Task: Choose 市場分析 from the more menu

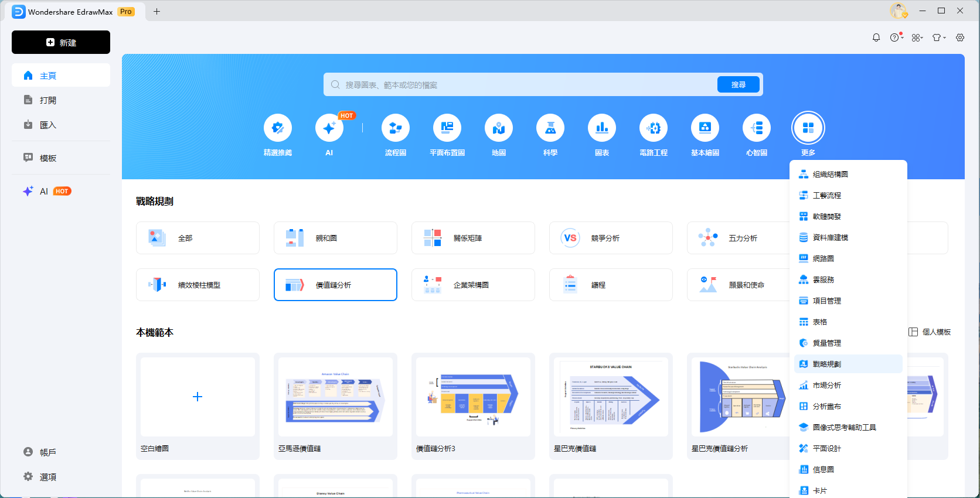Action: 848,385
